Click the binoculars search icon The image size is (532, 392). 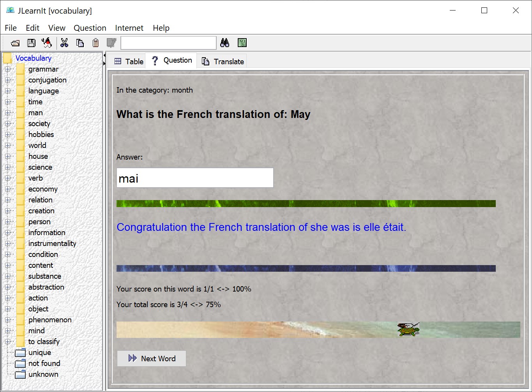[x=225, y=43]
